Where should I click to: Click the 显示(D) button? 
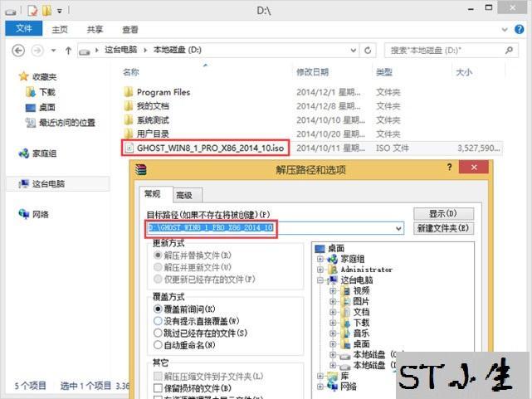tap(443, 213)
